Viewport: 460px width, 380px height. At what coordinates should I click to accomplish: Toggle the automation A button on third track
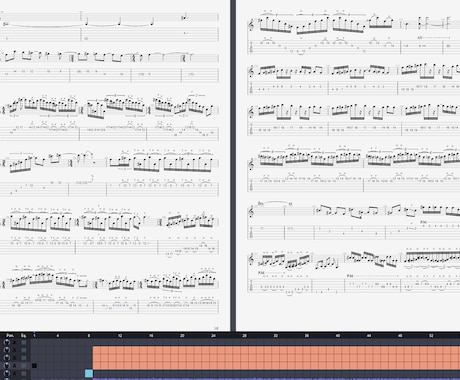tap(14, 358)
